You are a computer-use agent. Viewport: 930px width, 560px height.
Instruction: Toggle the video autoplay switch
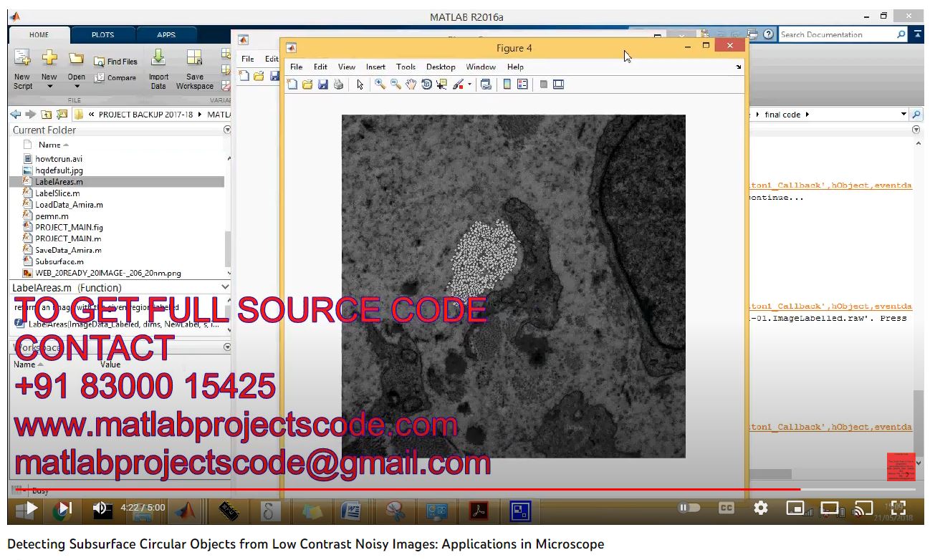click(689, 508)
